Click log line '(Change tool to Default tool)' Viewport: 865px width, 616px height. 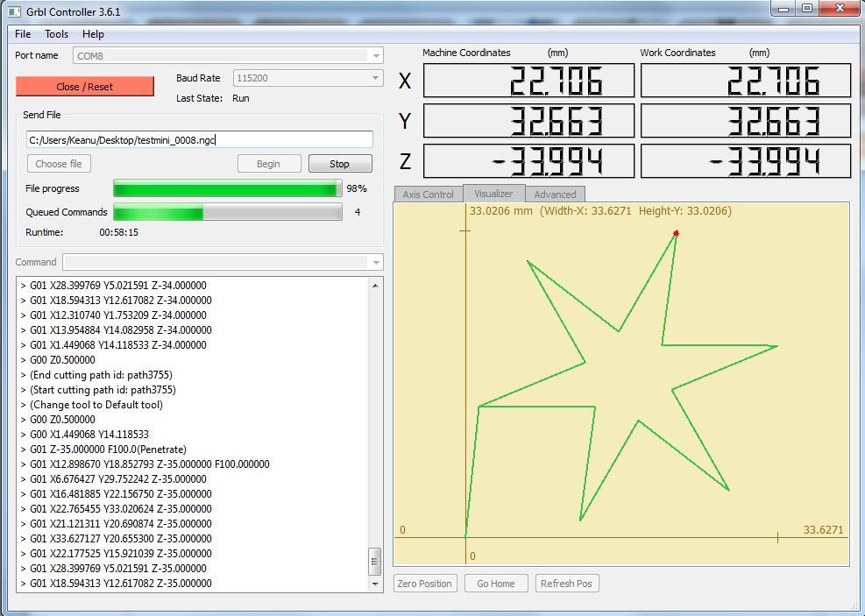96,405
